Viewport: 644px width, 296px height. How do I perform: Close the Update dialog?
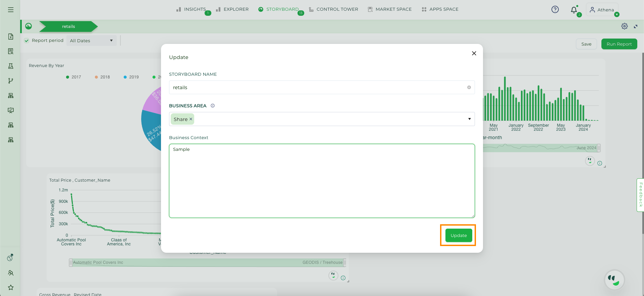pos(474,53)
